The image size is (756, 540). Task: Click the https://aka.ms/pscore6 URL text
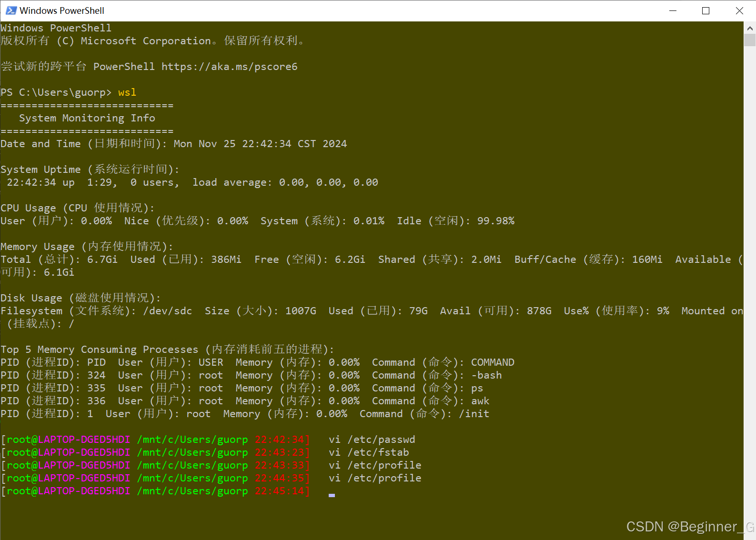pos(230,67)
